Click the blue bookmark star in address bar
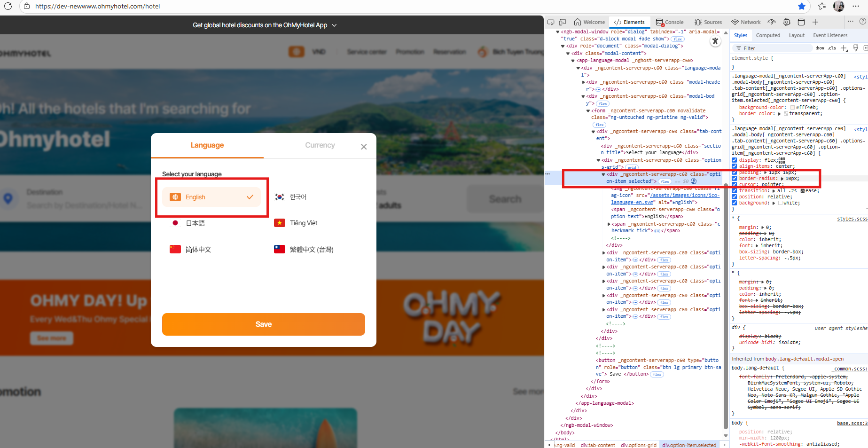This screenshot has width=868, height=448. click(x=802, y=6)
